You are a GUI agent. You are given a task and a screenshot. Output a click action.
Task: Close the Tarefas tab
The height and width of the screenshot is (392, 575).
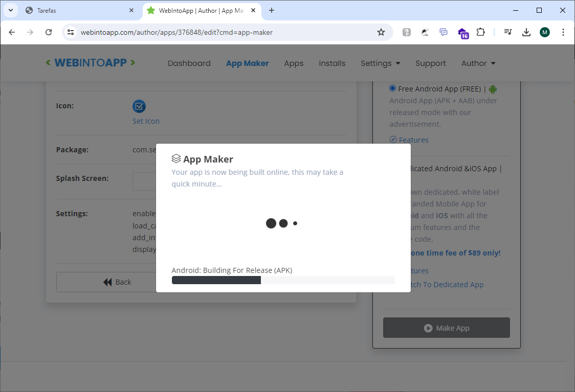click(131, 11)
